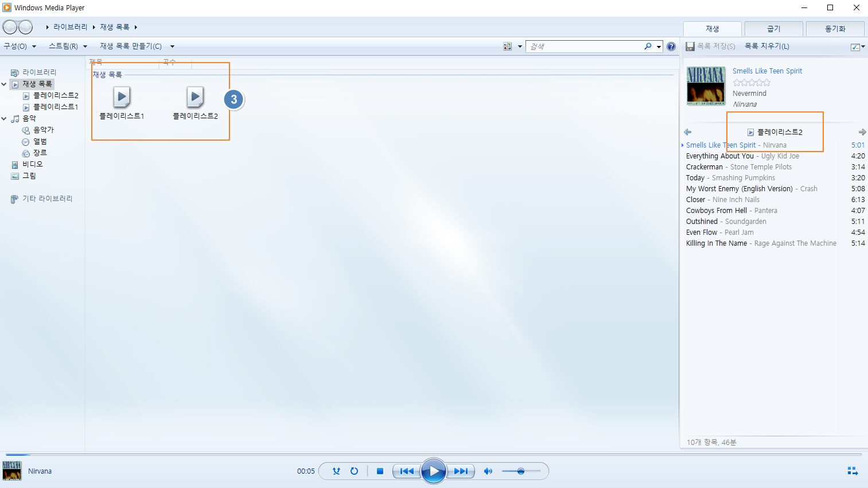Select Closer by Nine Inch Nails
The image size is (868, 488).
pyautogui.click(x=774, y=200)
